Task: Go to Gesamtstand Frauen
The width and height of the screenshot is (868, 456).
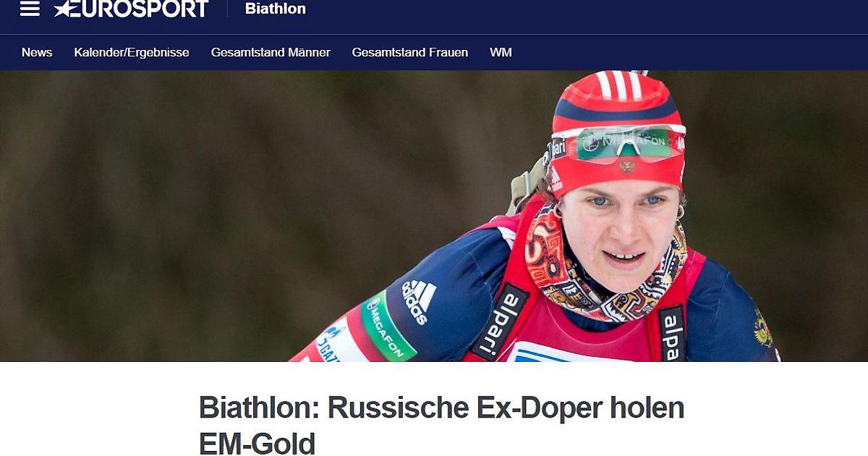Action: (x=410, y=52)
